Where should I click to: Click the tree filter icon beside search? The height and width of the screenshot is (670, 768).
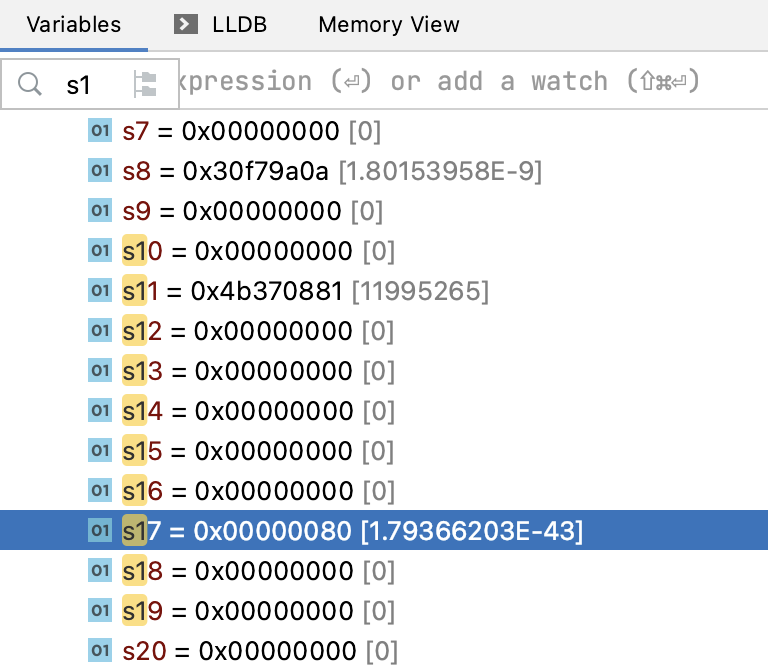pos(145,84)
